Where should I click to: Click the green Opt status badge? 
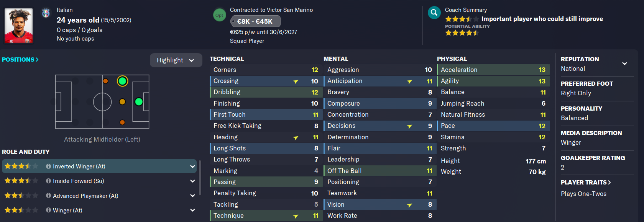point(219,15)
